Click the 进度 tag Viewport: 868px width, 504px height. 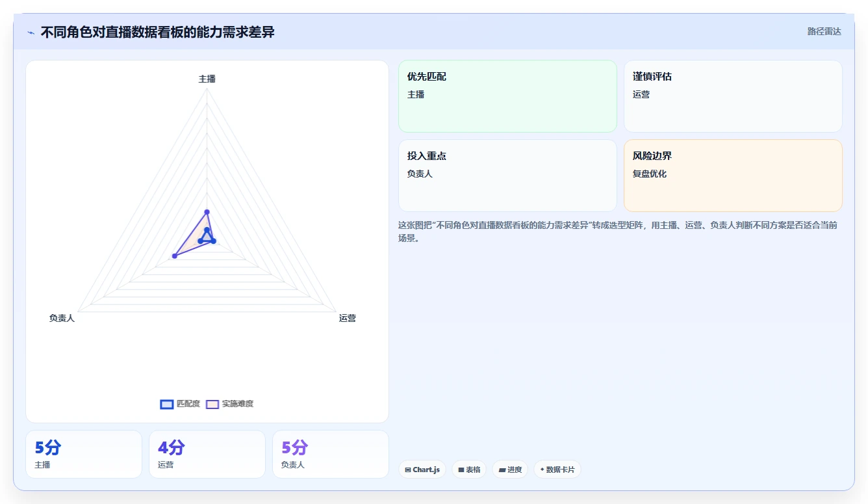(510, 470)
